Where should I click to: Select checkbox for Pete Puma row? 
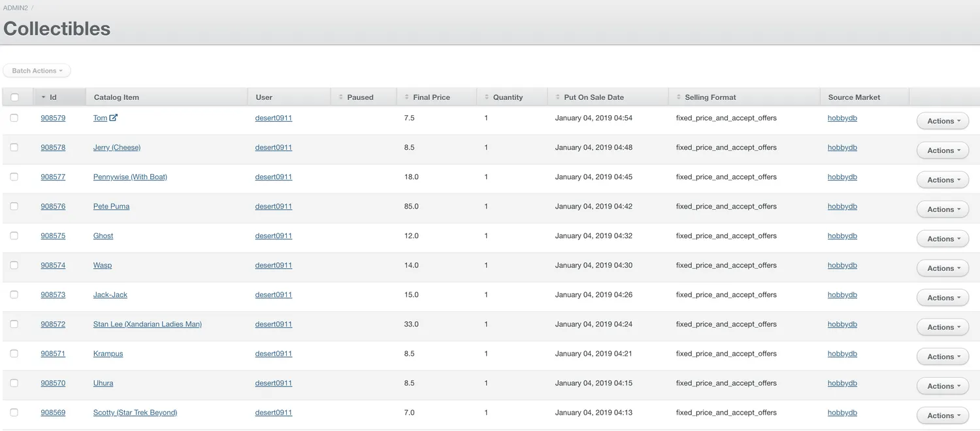click(14, 207)
